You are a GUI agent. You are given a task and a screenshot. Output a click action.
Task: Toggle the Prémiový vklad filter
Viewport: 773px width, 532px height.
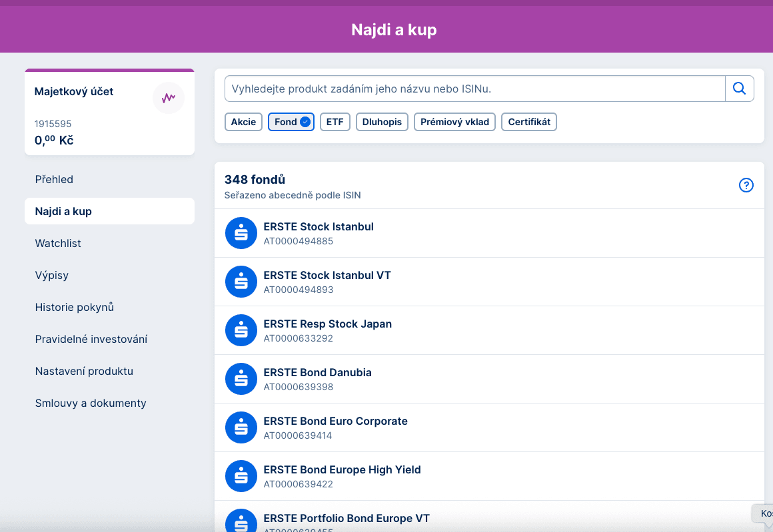click(454, 122)
